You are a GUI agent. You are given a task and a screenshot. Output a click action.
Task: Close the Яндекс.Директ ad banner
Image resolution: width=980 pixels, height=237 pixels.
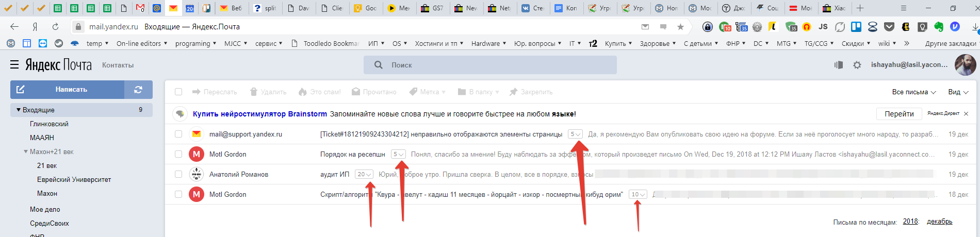[966, 114]
